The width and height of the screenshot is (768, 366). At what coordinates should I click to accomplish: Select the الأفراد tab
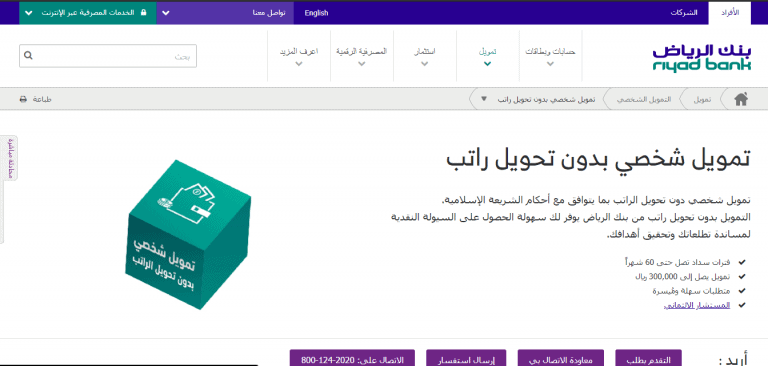pyautogui.click(x=730, y=13)
